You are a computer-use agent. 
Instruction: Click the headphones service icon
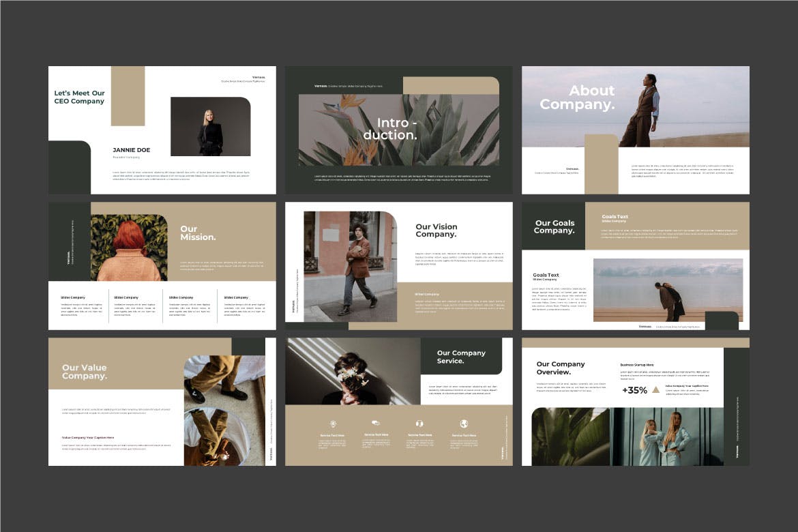point(419,424)
